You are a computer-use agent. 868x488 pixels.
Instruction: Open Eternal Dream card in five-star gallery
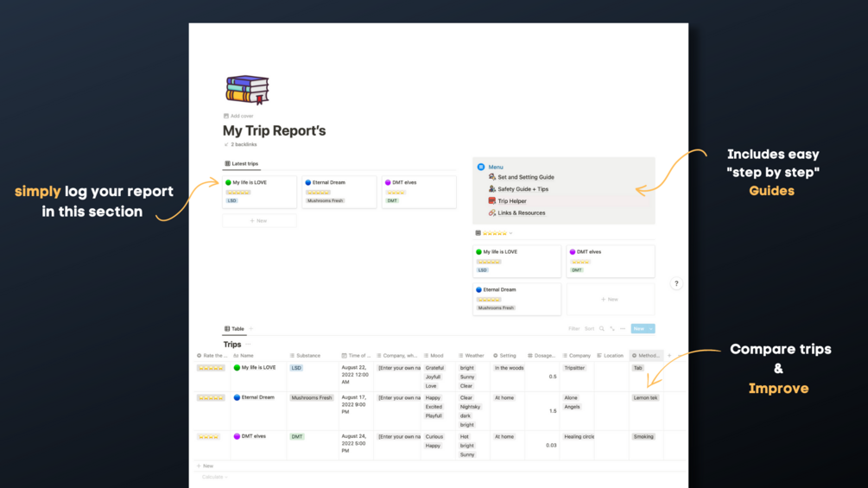click(516, 300)
